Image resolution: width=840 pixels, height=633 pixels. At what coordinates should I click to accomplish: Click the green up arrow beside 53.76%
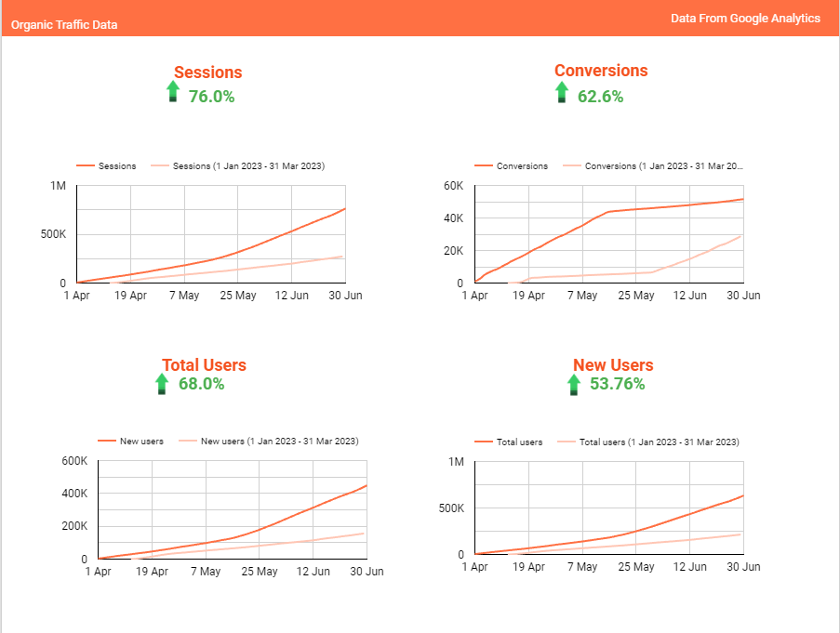click(x=574, y=385)
